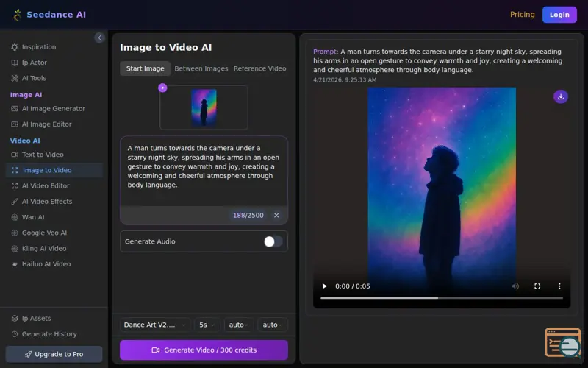Viewport: 588px width, 368px height.
Task: Click the Upgrade to Pro button
Action: 54,354
